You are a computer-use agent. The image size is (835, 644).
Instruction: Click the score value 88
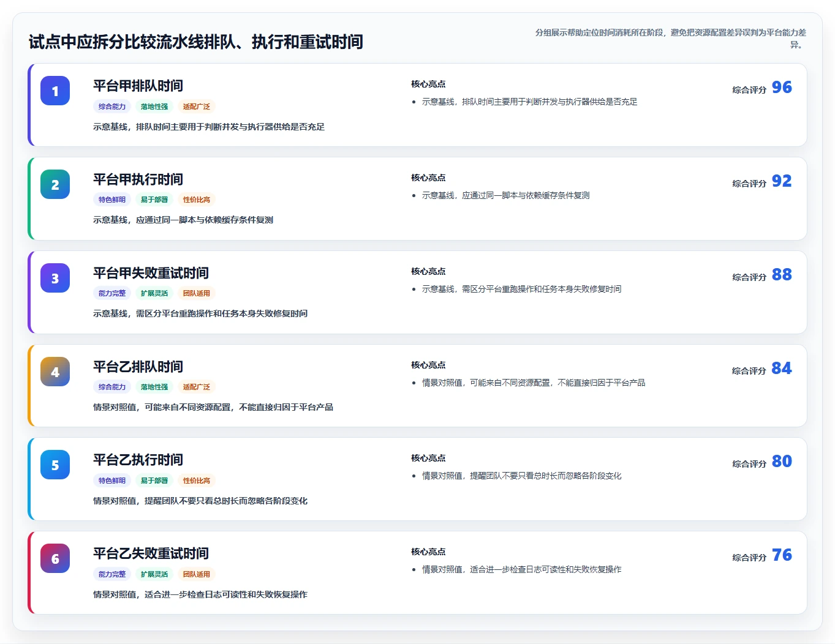[x=782, y=275]
